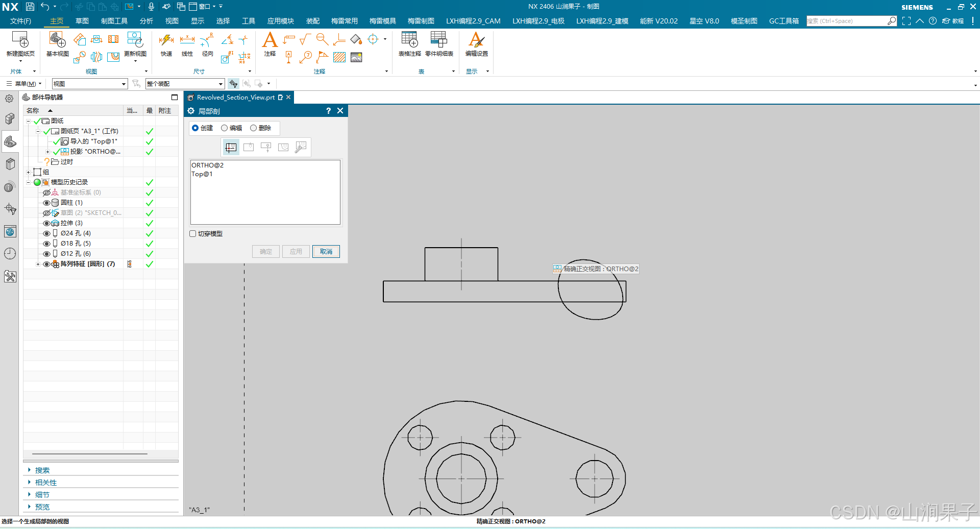The image size is (980, 529).
Task: Toggle visibility eye for Ø24 孔 (4)
Action: 46,233
